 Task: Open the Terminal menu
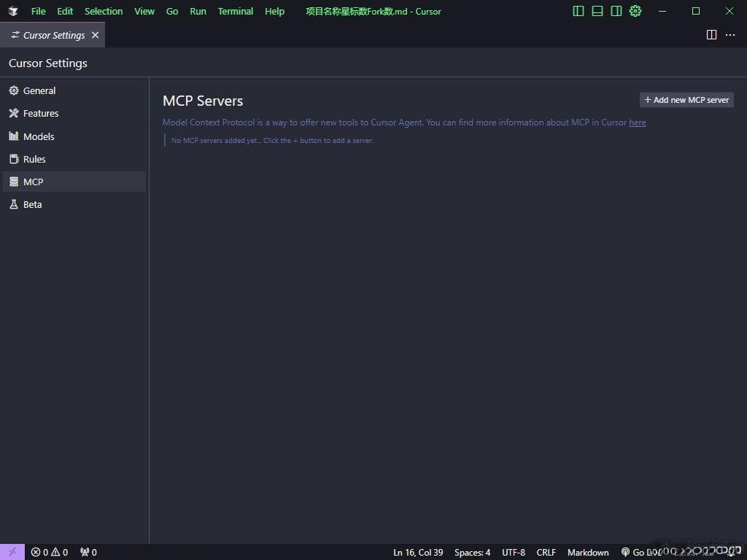click(x=236, y=11)
